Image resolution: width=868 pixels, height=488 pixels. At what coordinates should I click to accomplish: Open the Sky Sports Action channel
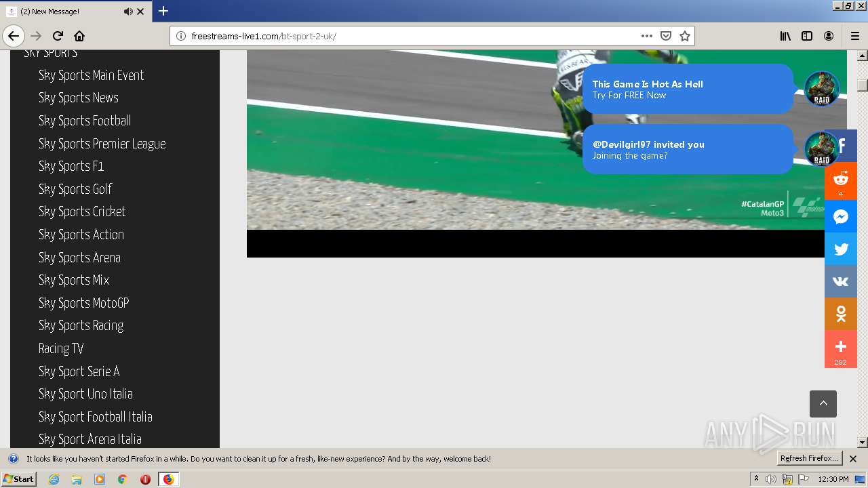81,235
